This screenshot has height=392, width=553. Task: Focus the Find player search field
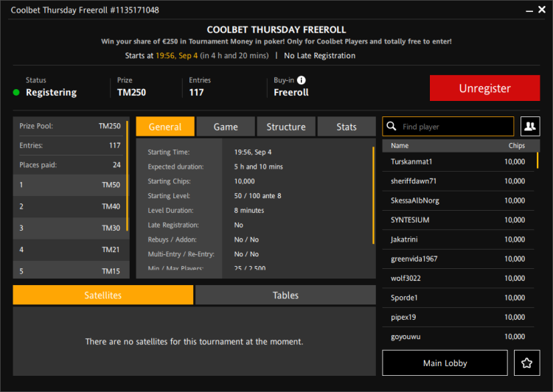(448, 126)
